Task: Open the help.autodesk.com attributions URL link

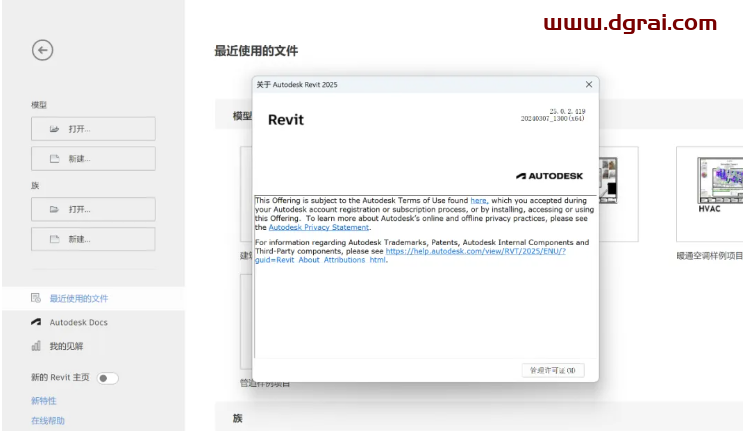Action: pos(475,251)
